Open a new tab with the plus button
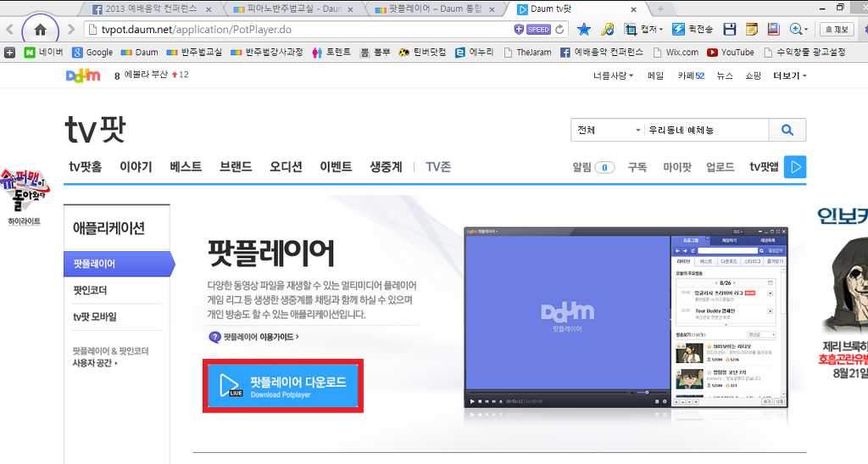868x464 pixels. click(659, 8)
